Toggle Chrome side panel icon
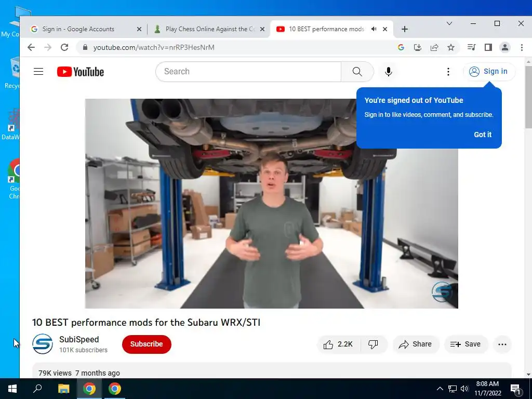 point(488,47)
